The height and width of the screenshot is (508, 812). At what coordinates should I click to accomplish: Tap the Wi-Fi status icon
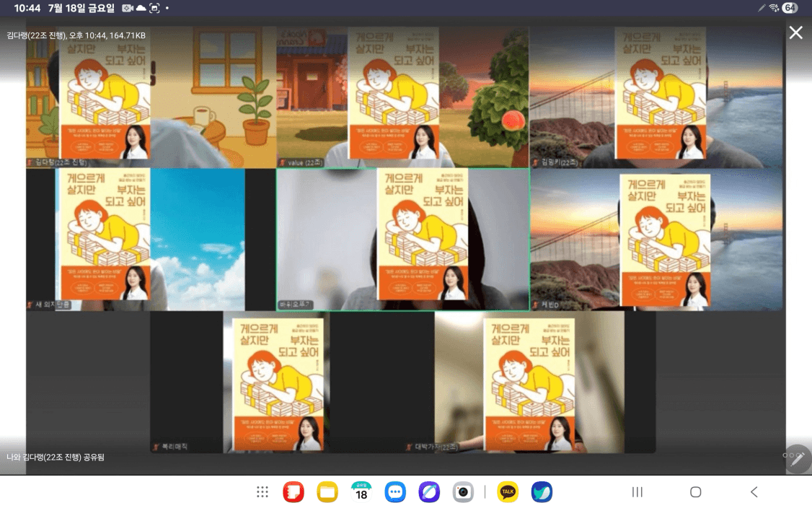pyautogui.click(x=774, y=8)
